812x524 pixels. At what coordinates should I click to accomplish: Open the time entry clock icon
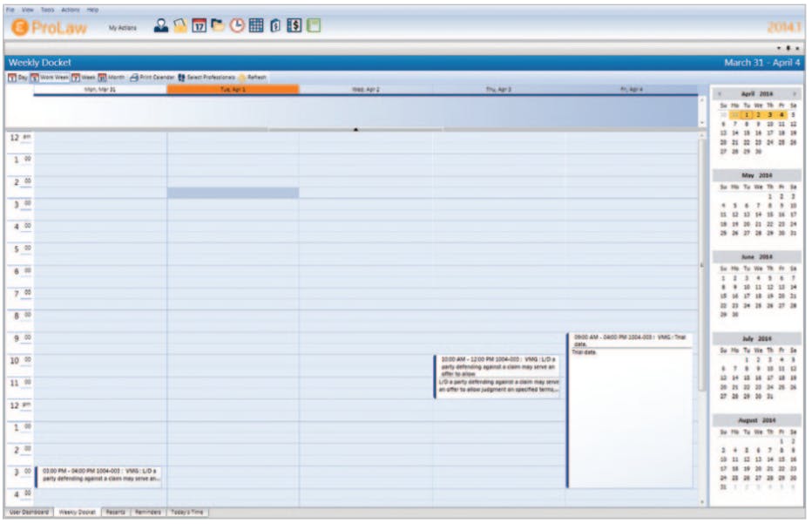coord(237,25)
